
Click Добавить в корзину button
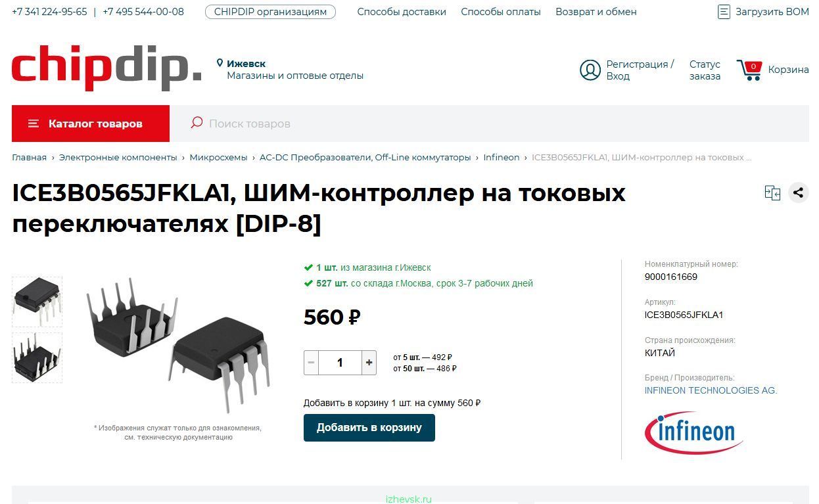369,428
